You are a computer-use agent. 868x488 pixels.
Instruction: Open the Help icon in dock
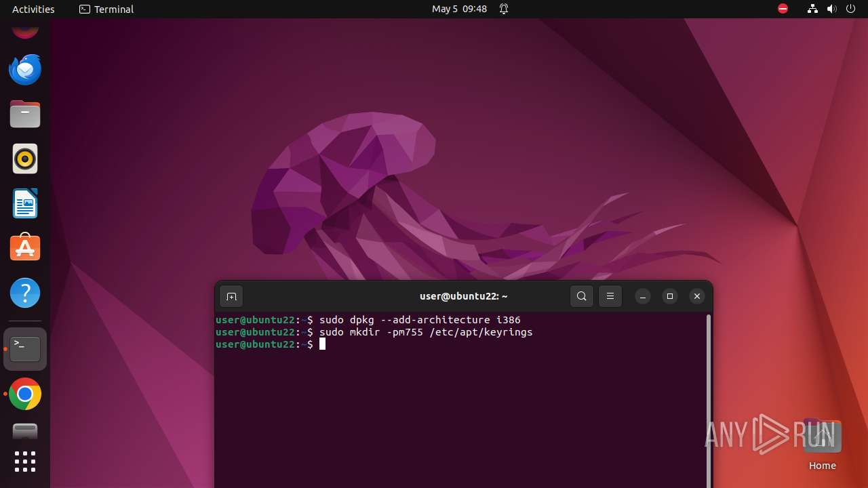[x=25, y=293]
